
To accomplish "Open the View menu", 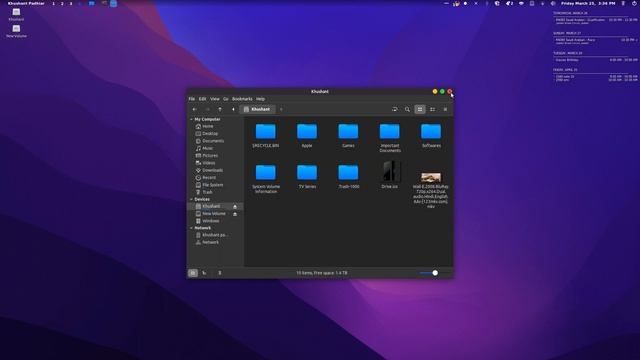I will [215, 99].
